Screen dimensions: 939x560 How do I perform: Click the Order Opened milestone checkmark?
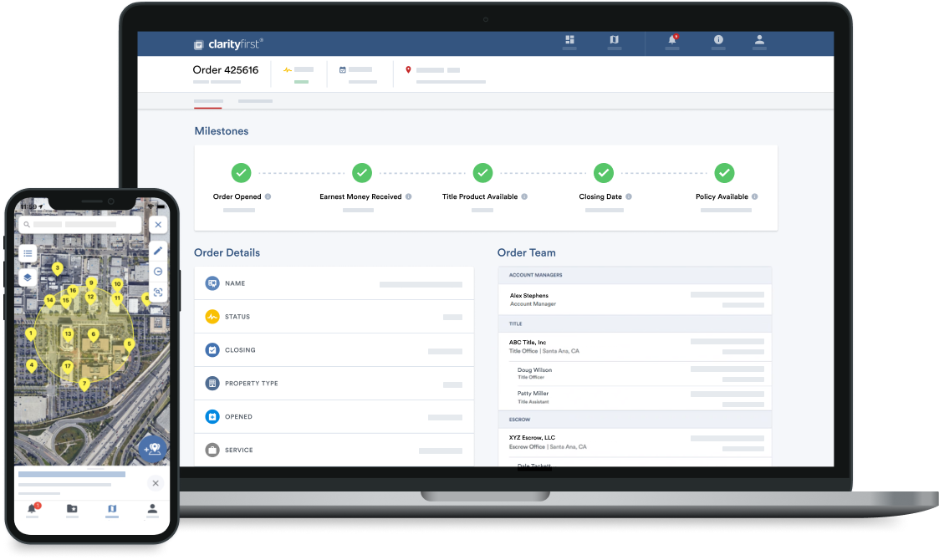[241, 173]
